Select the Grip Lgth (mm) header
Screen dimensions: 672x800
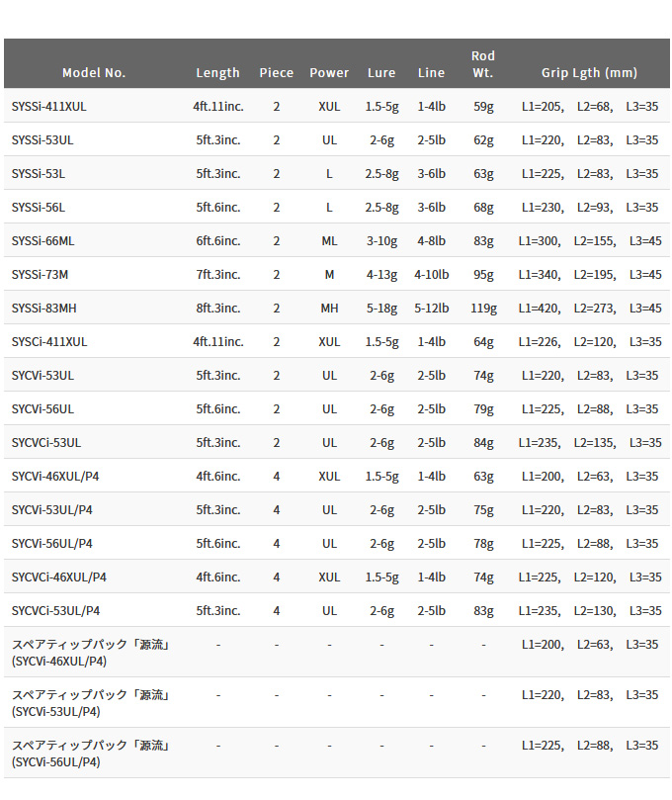tap(589, 73)
